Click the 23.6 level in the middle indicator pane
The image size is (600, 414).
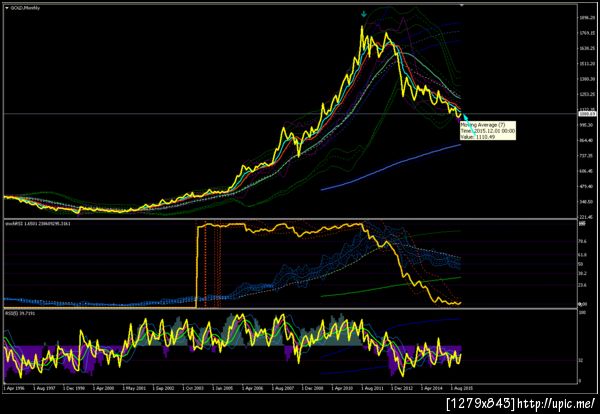(582, 285)
